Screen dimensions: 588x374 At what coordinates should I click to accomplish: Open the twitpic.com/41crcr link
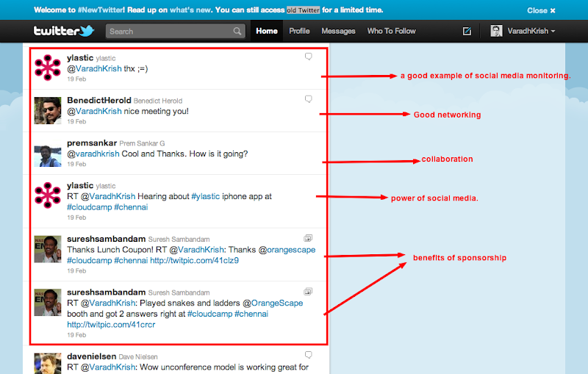click(111, 325)
